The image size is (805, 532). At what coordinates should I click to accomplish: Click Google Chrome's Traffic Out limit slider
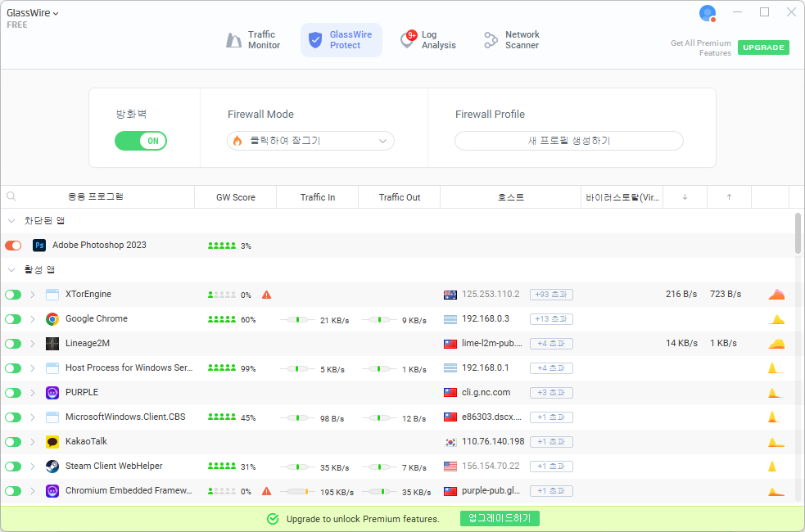point(379,320)
